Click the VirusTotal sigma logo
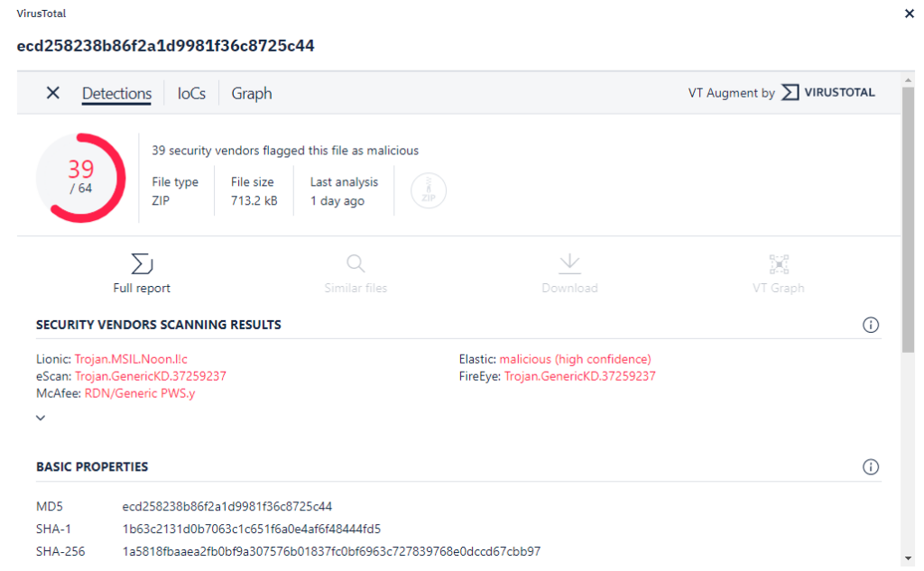This screenshot has height=571, width=924. 790,93
